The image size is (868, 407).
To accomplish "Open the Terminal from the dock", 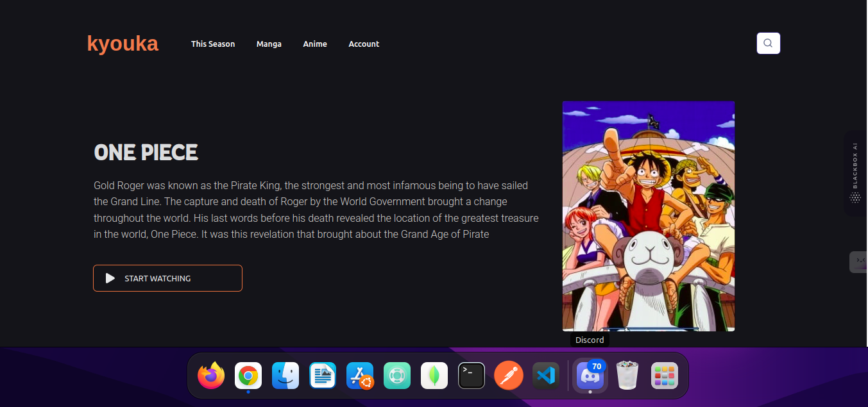I will click(472, 376).
